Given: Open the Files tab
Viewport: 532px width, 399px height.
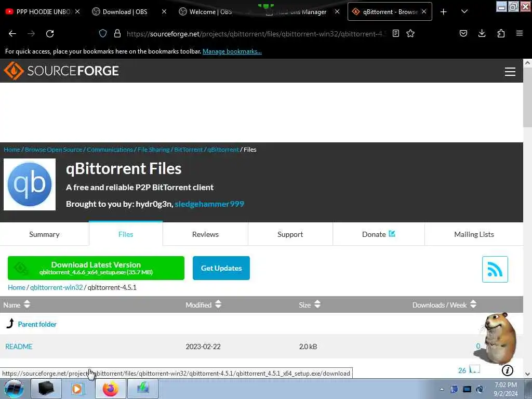Looking at the screenshot, I should point(126,234).
